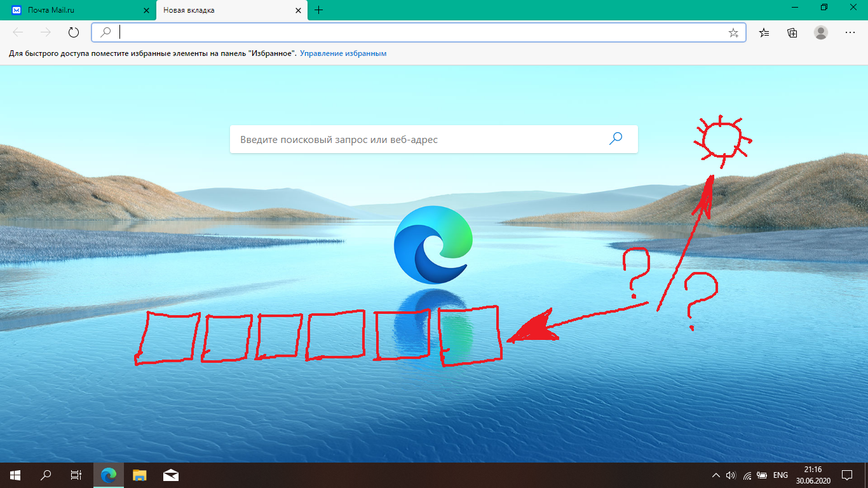The image size is (868, 488).
Task: Select the Новая вкладка tab
Action: tap(233, 10)
